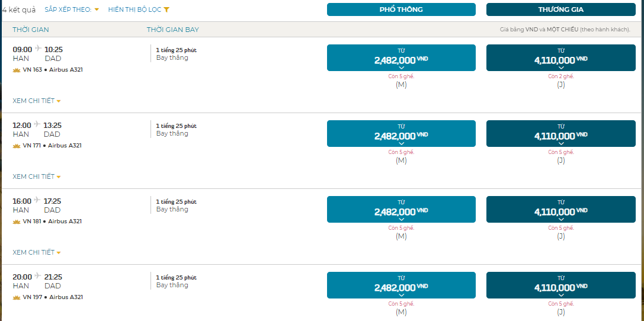Click the lotus logo beside VN 163

[x=17, y=70]
